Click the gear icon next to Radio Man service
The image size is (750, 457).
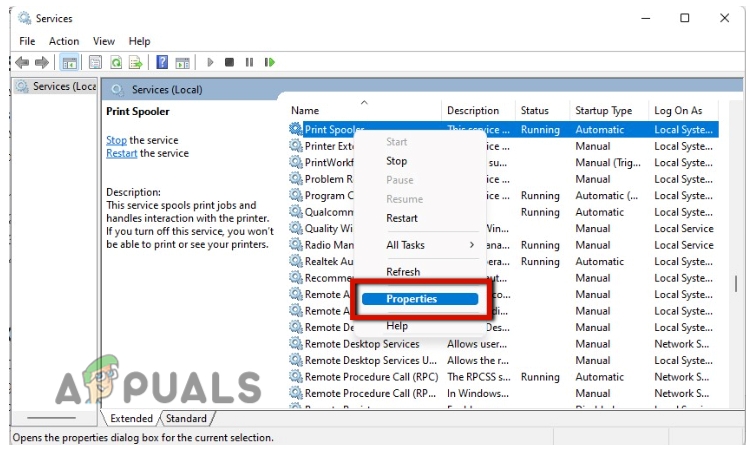[x=296, y=245]
